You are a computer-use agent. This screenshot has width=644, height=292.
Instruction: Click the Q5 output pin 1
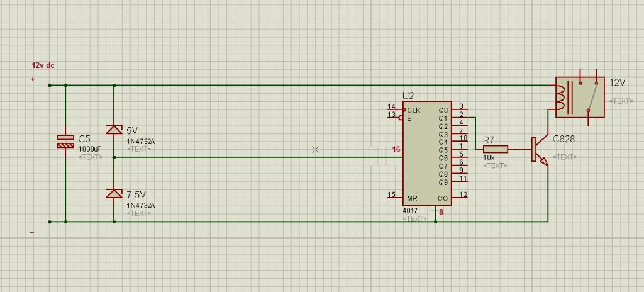click(460, 149)
